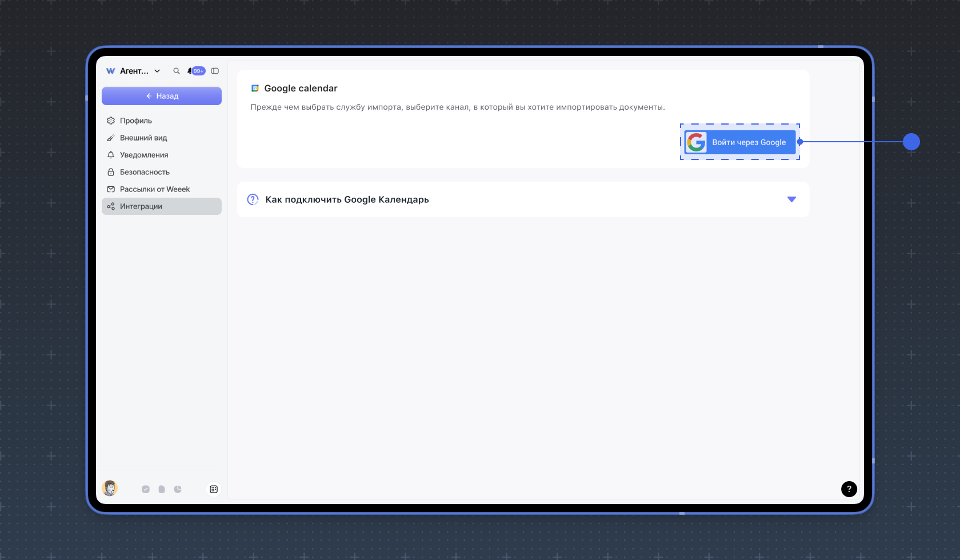The height and width of the screenshot is (560, 960).
Task: Click the import description text
Action: point(458,107)
